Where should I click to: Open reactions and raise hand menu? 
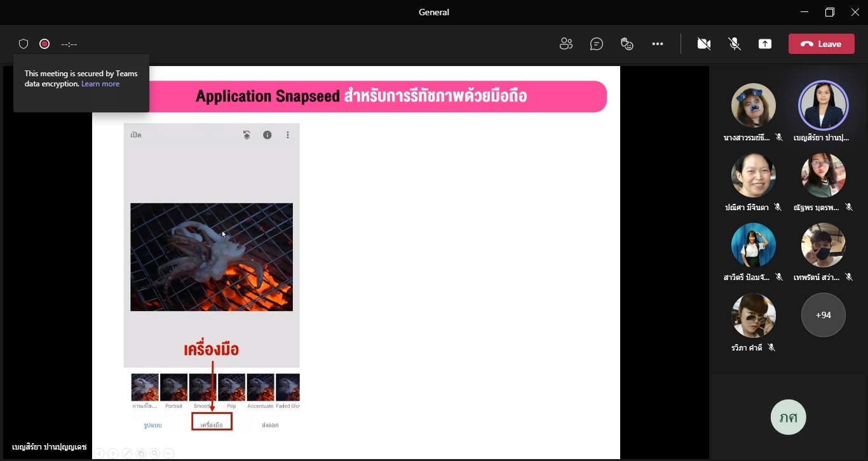pyautogui.click(x=627, y=44)
